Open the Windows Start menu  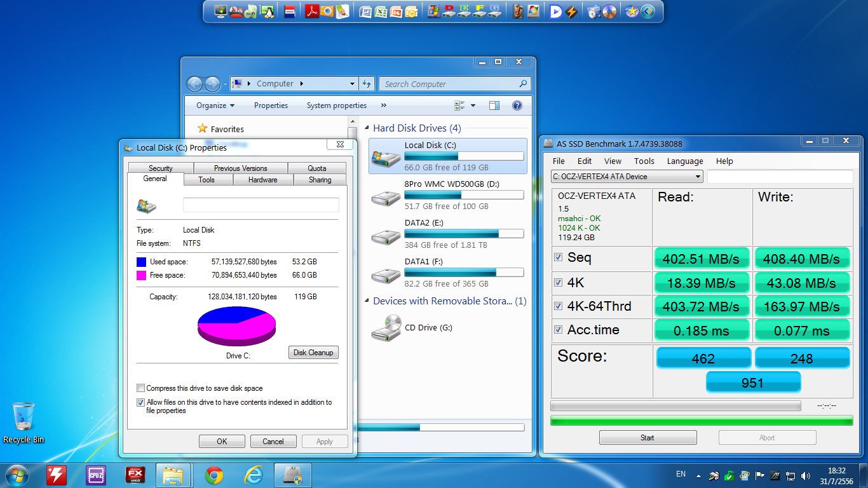coord(16,475)
